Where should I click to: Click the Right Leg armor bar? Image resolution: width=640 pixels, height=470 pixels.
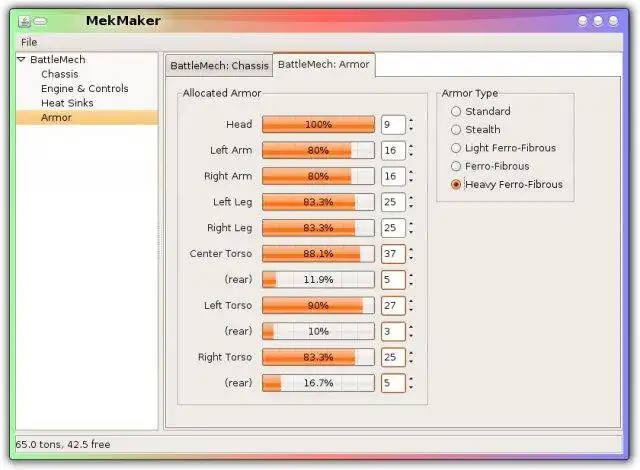[318, 228]
